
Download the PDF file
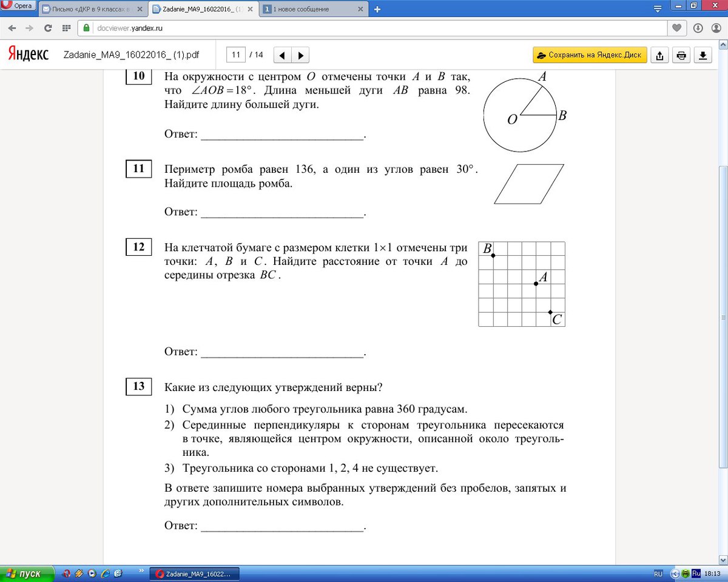coord(703,55)
